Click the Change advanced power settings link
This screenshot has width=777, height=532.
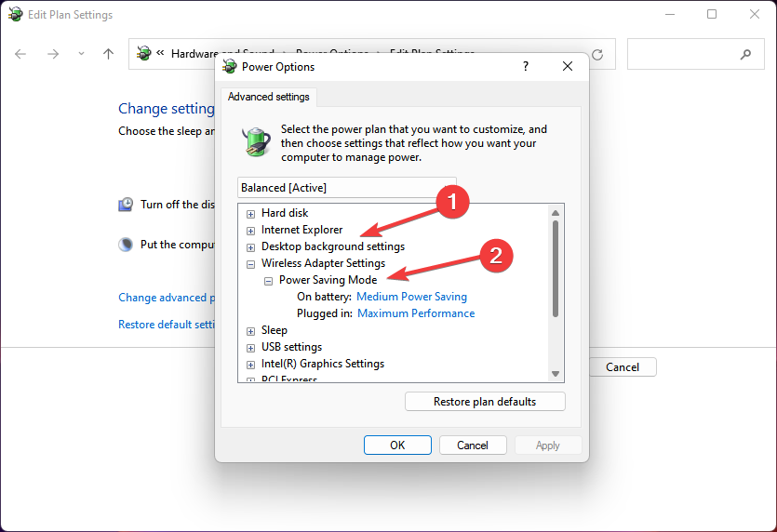point(167,298)
